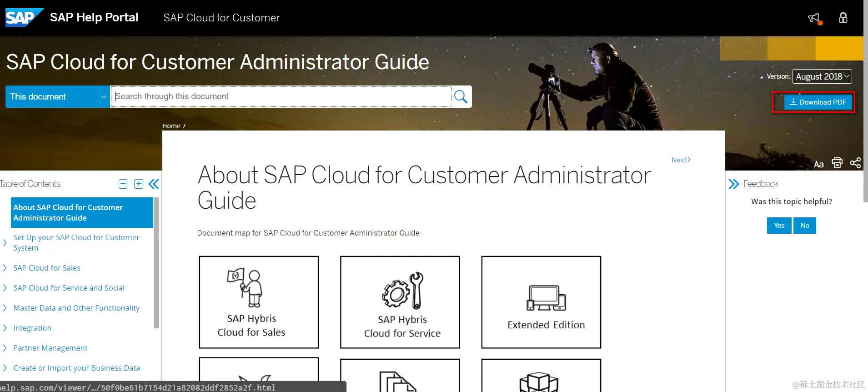This screenshot has width=868, height=392.
Task: Change text size with Aa icon
Action: (x=818, y=164)
